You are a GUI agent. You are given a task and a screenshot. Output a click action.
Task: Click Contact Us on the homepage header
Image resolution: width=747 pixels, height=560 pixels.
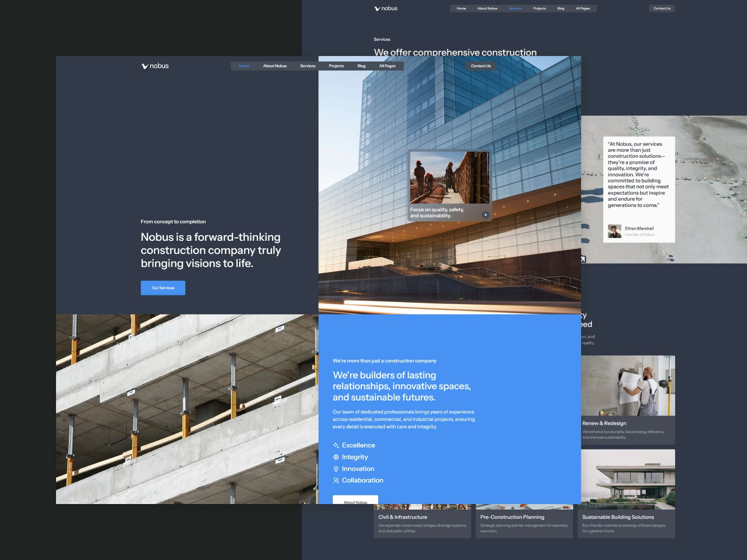(x=480, y=66)
